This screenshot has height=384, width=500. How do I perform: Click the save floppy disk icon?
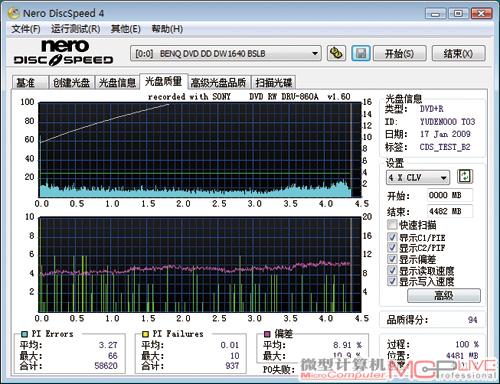point(361,53)
